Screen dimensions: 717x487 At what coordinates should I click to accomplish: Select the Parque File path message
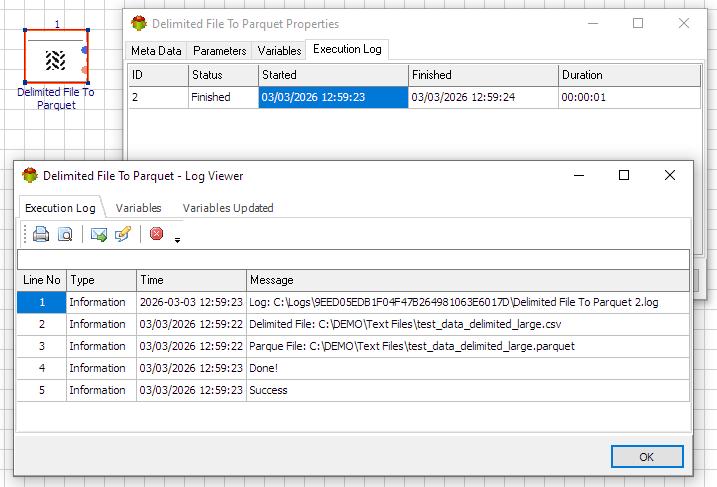(x=468, y=346)
